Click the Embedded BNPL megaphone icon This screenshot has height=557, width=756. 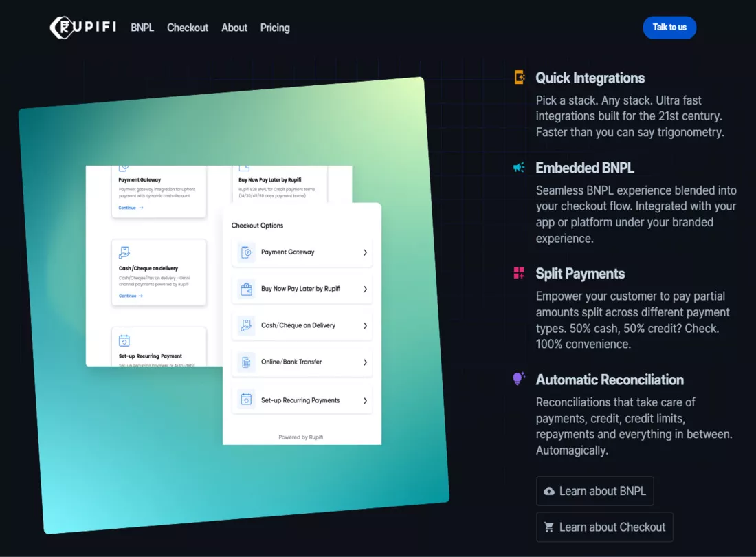pyautogui.click(x=519, y=167)
